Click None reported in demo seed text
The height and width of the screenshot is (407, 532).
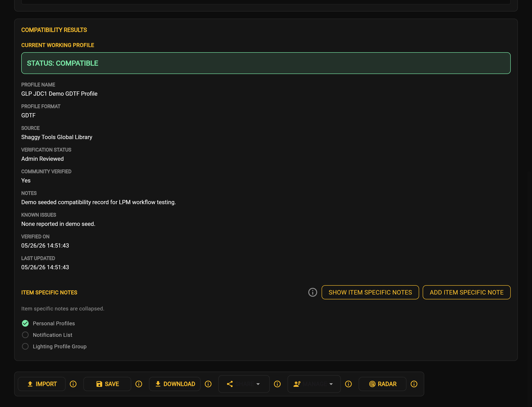tap(58, 224)
